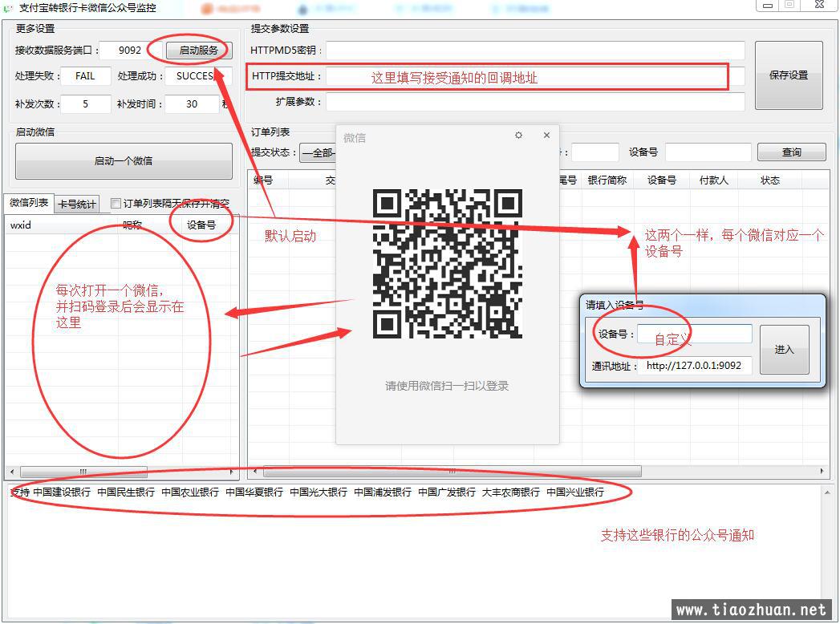Image resolution: width=840 pixels, height=624 pixels.
Task: Click the order table scrollbar right arrow
Action: click(822, 472)
